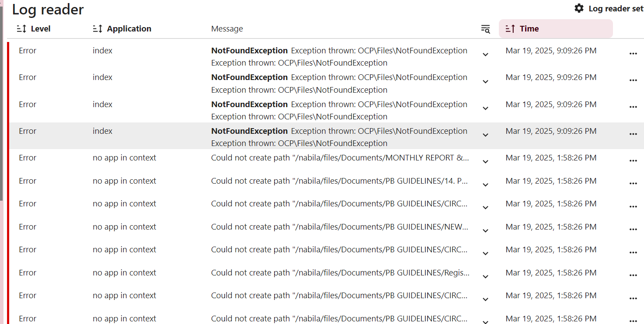Expand the highlighted NotFoundException entry
Viewport: 644px width, 324px height.
(x=485, y=135)
